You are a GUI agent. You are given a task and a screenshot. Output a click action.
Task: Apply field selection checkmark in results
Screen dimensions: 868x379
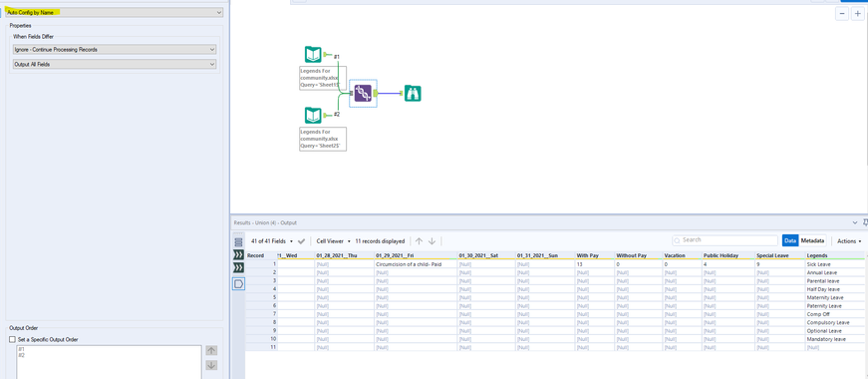pos(301,241)
